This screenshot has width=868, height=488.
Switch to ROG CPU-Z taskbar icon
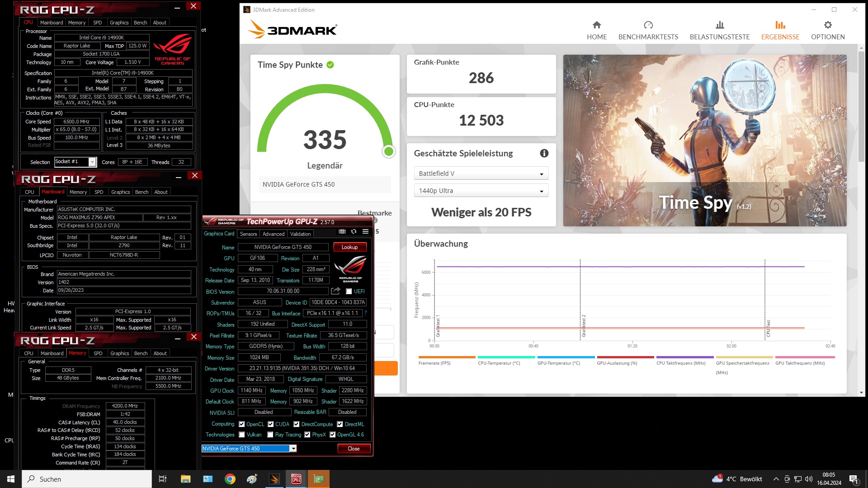(x=297, y=479)
